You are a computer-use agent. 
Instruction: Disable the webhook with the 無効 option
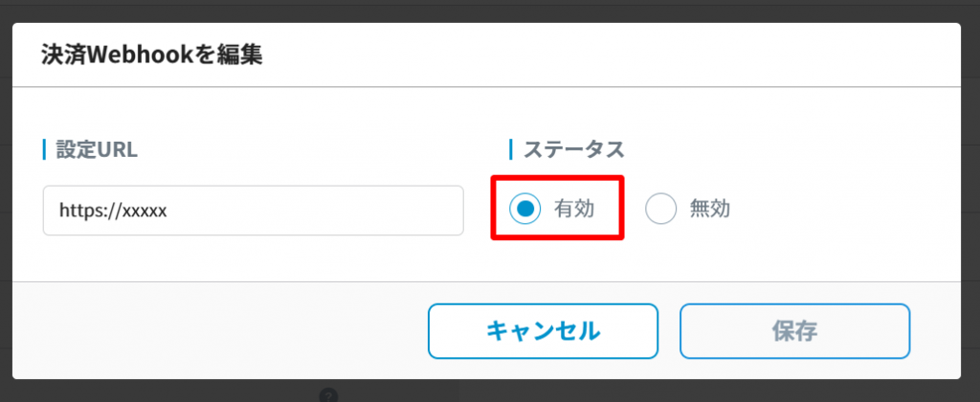(x=661, y=208)
